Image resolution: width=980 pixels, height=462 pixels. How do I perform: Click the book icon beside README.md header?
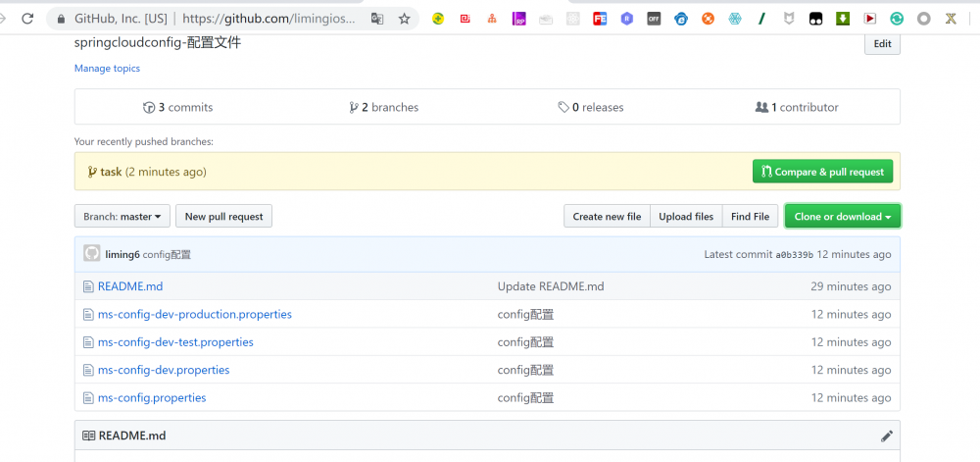click(x=89, y=436)
